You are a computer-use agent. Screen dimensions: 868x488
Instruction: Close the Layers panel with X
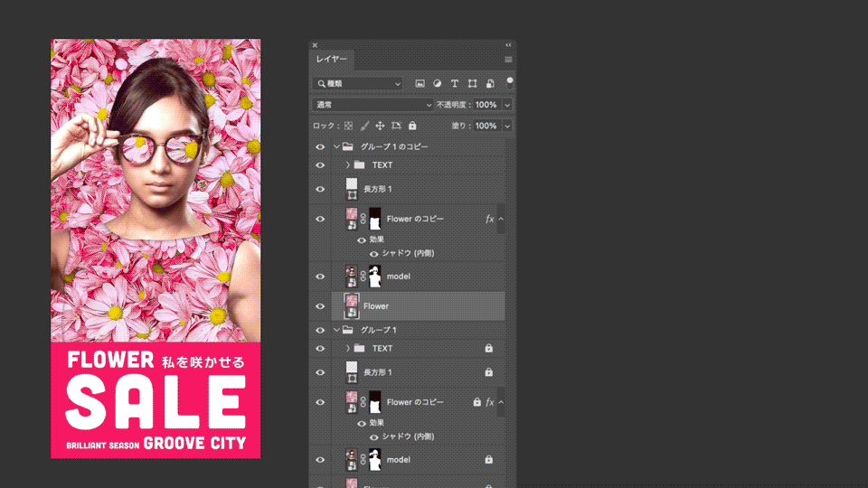(x=315, y=45)
